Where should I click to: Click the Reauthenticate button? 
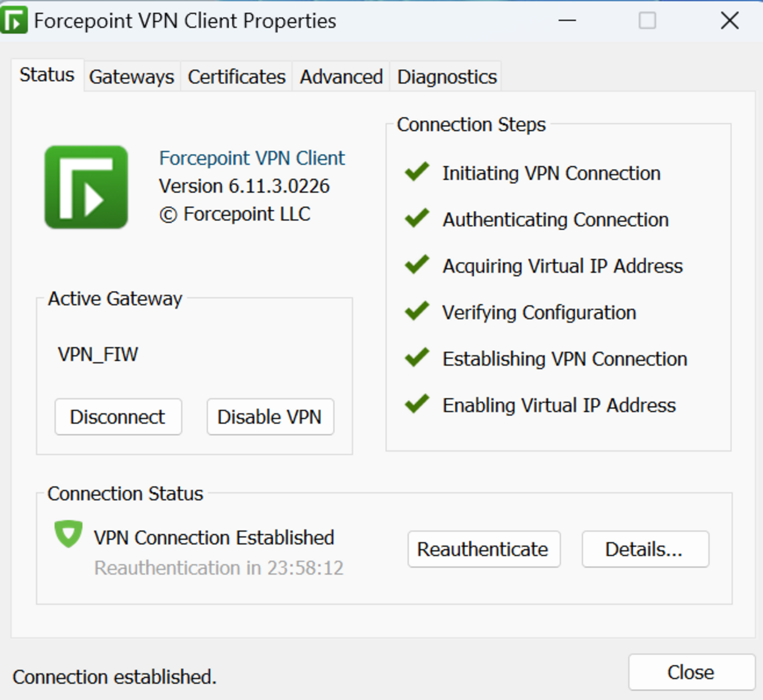483,549
